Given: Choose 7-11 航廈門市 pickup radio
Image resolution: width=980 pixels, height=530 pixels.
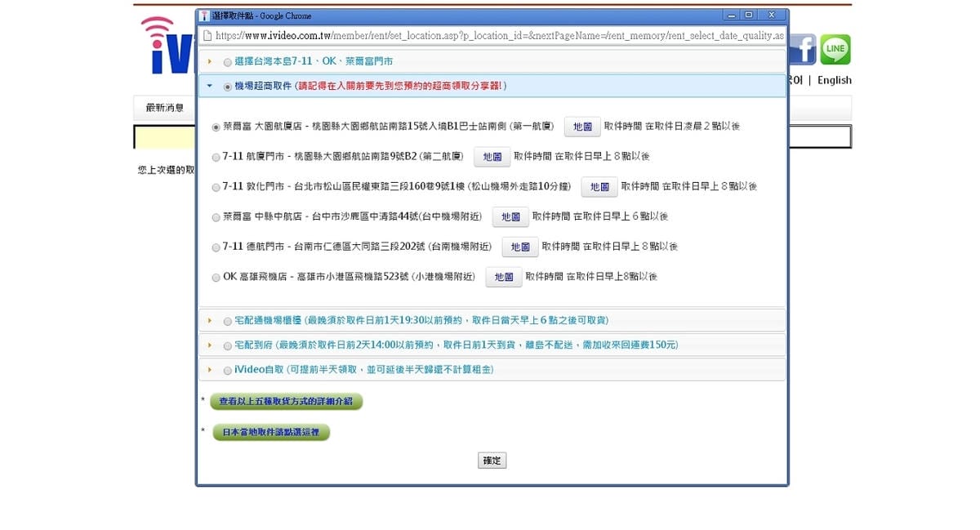Looking at the screenshot, I should [216, 157].
